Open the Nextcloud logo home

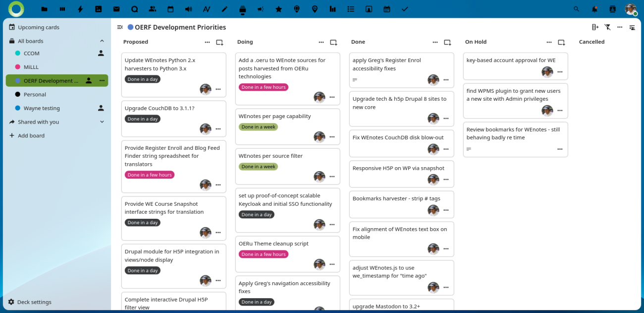[16, 9]
